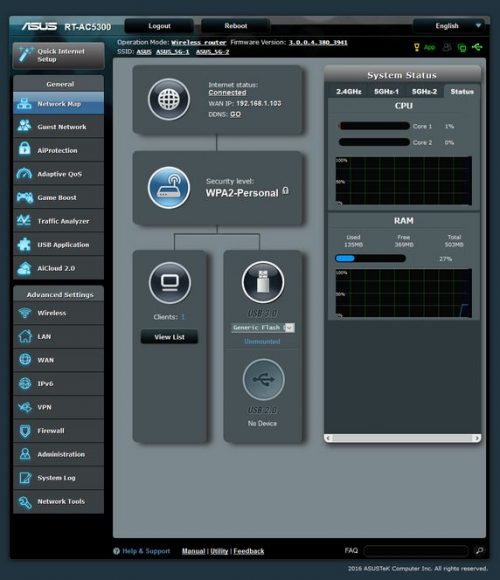Open USB Application page

58,245
